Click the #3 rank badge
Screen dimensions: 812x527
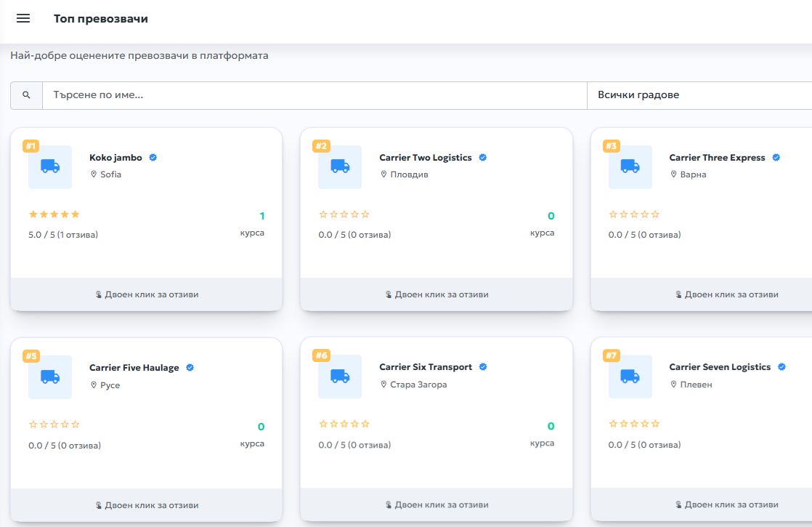612,146
